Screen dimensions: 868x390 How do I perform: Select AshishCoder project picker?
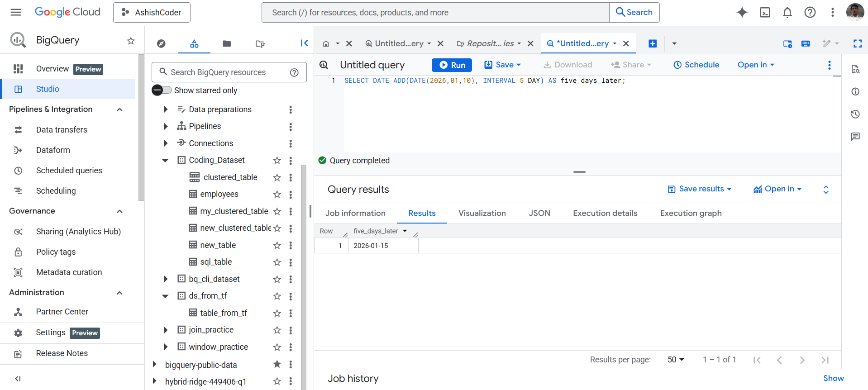152,12
